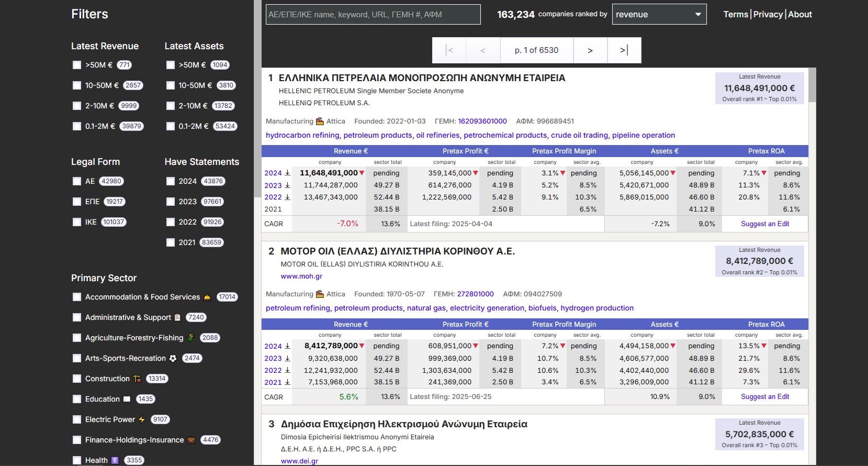Download the 2024 statement for Hellenic Petroleum
Image resolution: width=868 pixels, height=466 pixels.
click(x=287, y=173)
